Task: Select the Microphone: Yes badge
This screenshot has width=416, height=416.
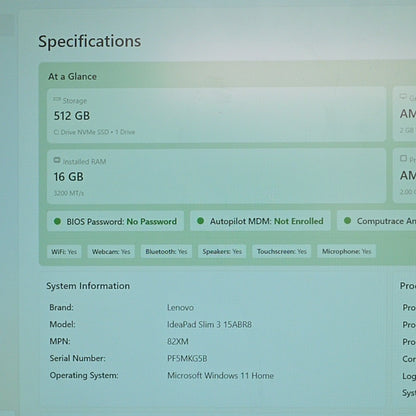Action: [x=346, y=251]
